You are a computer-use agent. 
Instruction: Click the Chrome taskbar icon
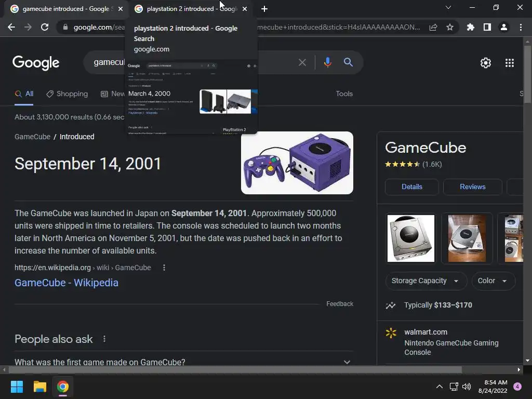(63, 387)
